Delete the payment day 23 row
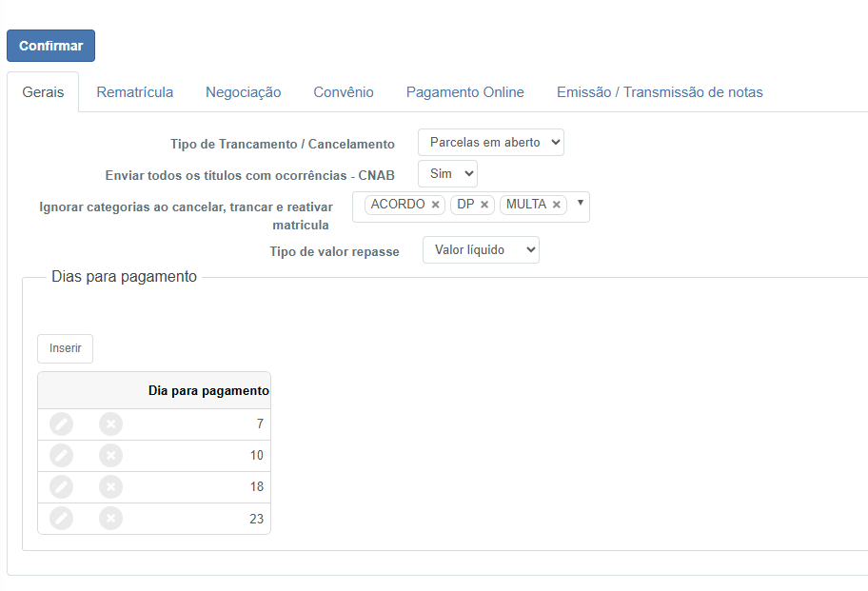The height and width of the screenshot is (591, 868). 110,519
